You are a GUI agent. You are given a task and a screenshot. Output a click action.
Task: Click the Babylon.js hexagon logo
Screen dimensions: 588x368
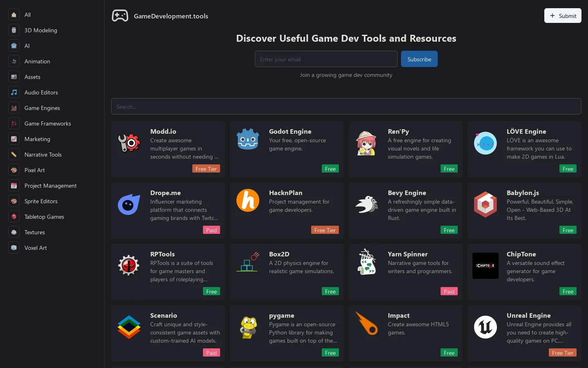pos(486,204)
